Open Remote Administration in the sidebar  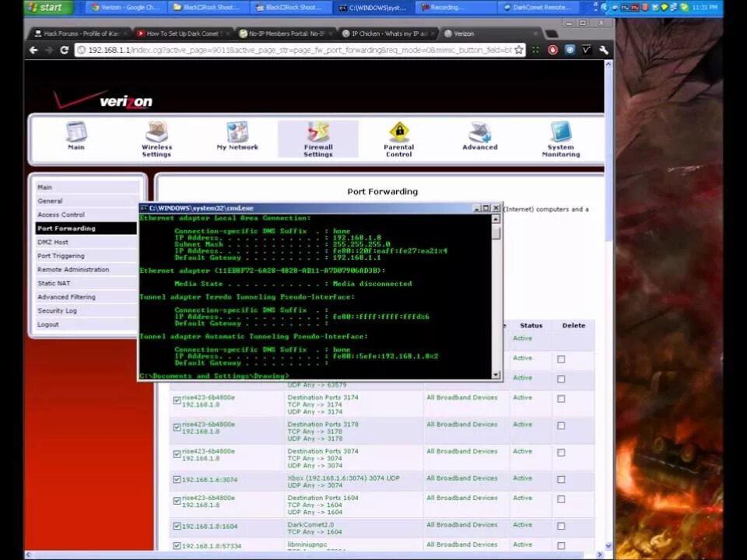click(87, 270)
